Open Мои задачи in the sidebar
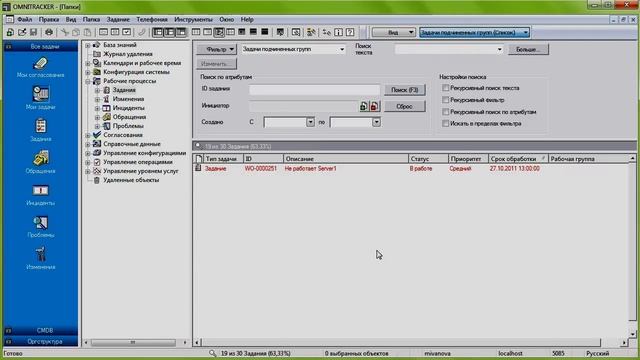The image size is (640, 360). (x=40, y=98)
